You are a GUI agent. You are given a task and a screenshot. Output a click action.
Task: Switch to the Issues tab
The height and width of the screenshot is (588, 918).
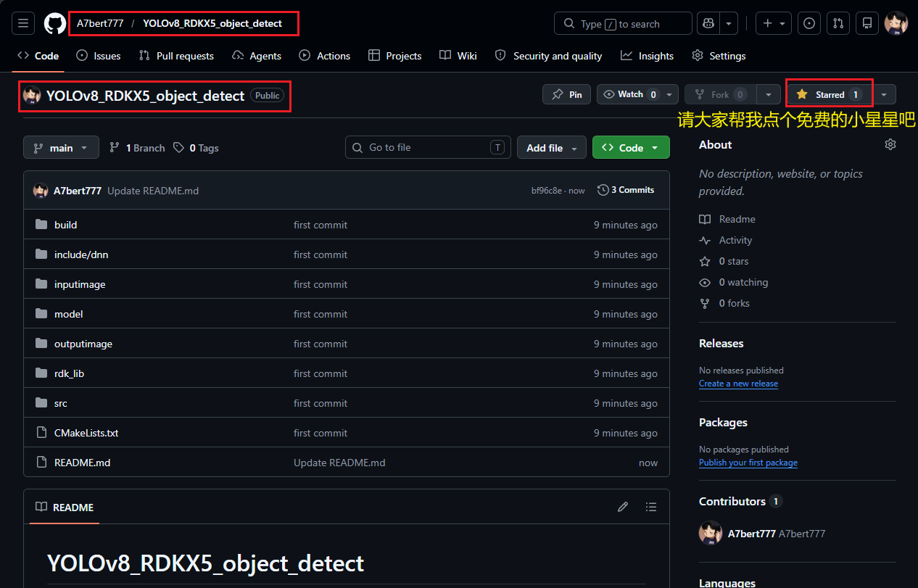coord(99,56)
